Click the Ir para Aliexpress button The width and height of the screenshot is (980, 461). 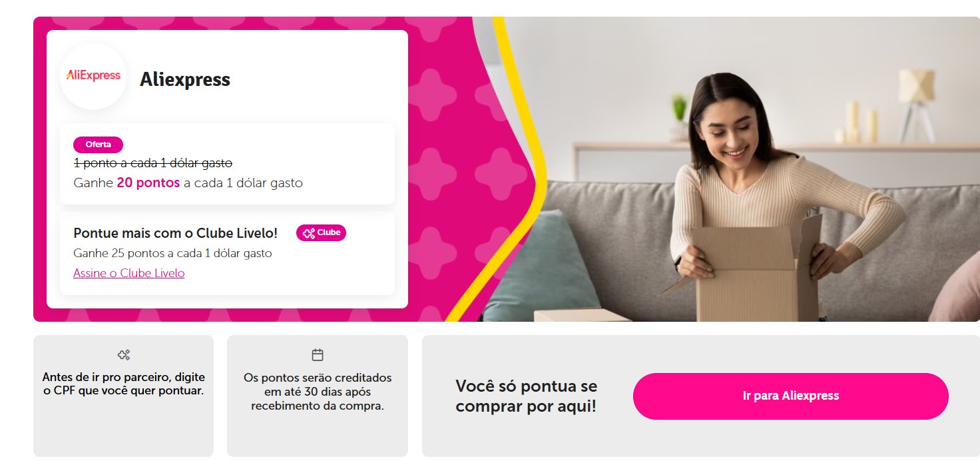tap(790, 396)
